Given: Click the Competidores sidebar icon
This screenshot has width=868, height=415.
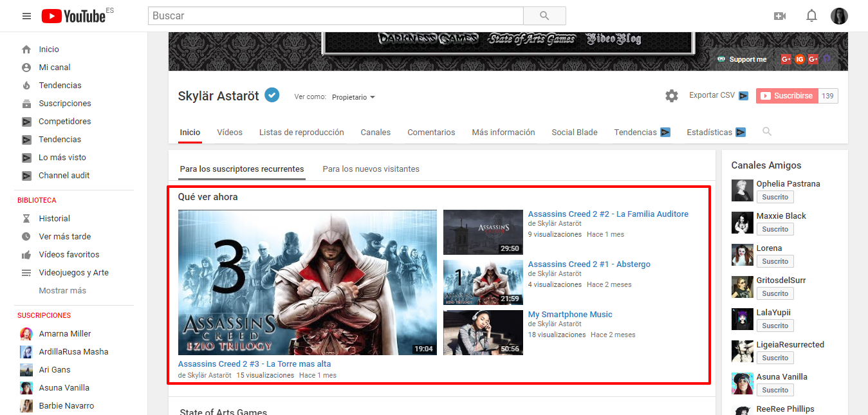Looking at the screenshot, I should pos(26,122).
